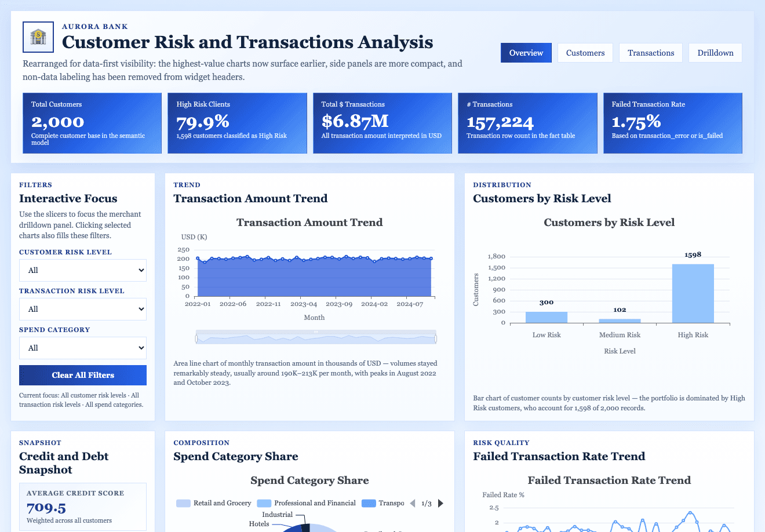The image size is (765, 532).
Task: Click the Hotels pie label
Action: coord(259,524)
